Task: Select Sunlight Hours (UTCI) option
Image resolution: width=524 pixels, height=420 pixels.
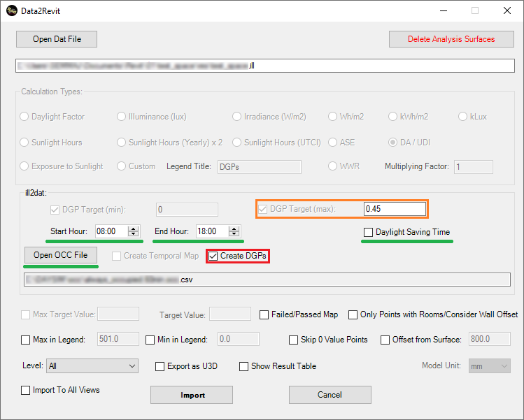Action: tap(236, 143)
